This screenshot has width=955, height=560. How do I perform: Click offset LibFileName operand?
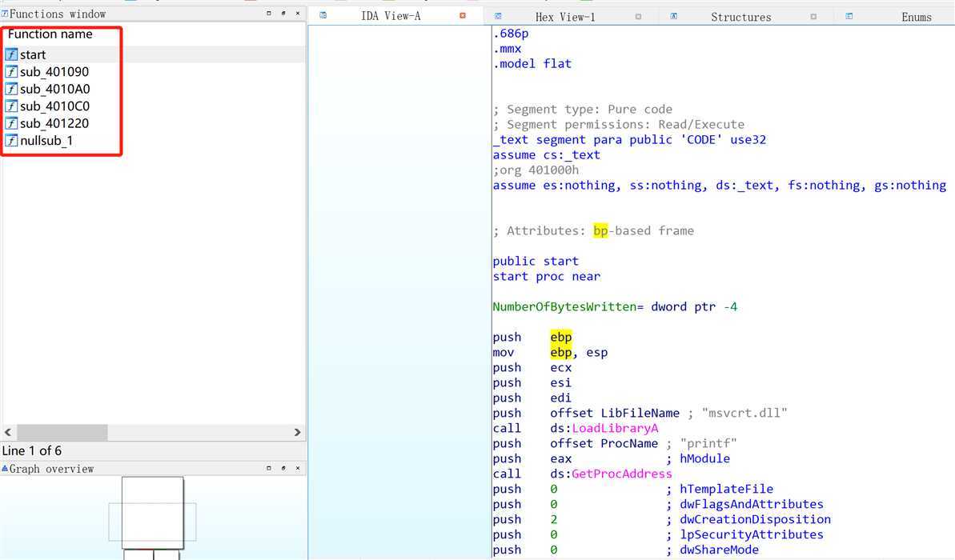click(x=615, y=414)
